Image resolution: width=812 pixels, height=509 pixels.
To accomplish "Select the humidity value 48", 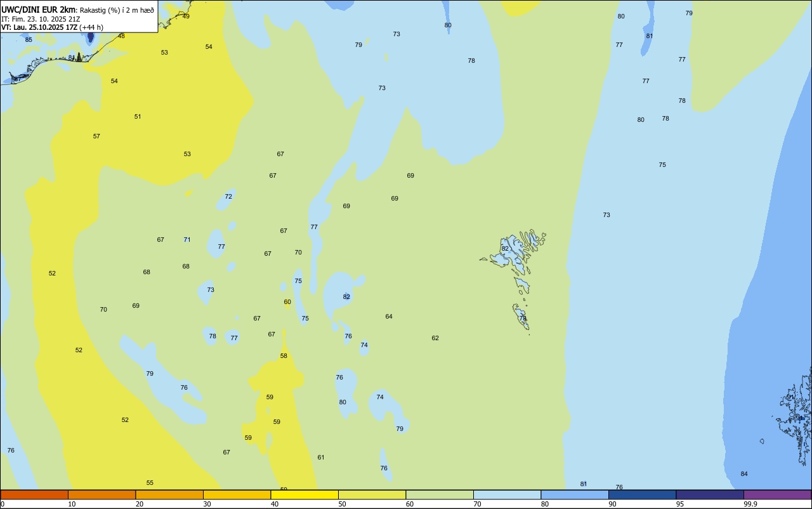I will coord(121,36).
